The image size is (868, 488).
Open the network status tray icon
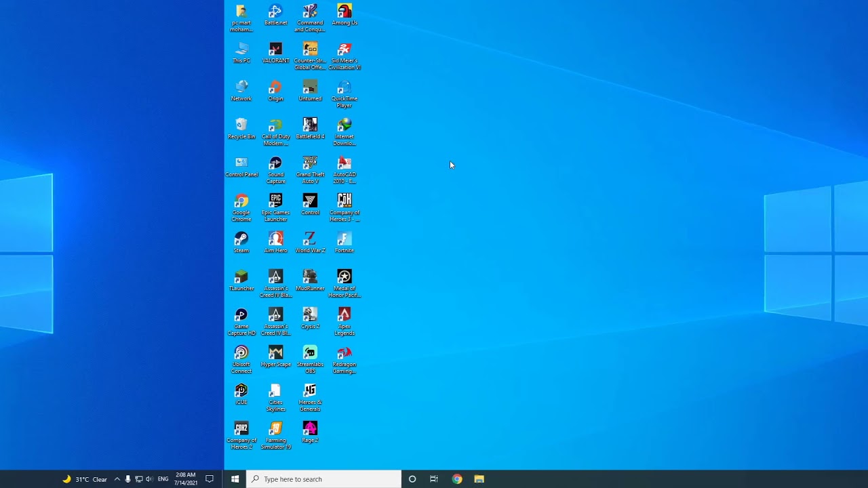point(138,479)
